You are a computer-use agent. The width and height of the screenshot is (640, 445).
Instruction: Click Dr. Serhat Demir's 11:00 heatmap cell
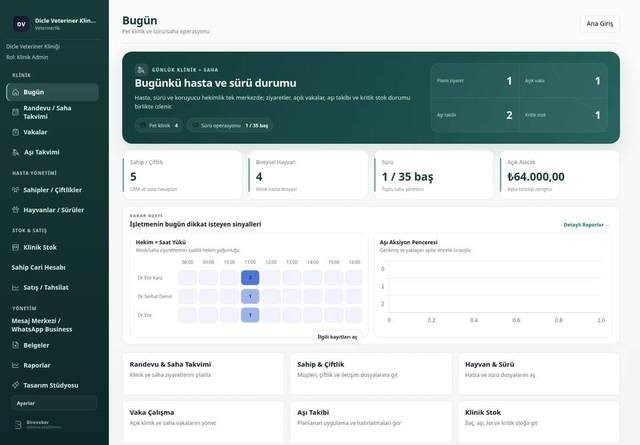[250, 296]
